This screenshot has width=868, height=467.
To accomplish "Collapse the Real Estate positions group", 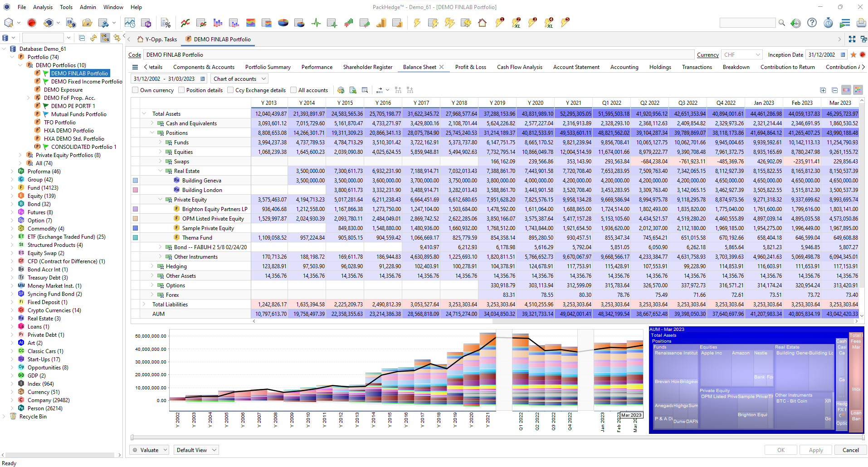I will 160,171.
